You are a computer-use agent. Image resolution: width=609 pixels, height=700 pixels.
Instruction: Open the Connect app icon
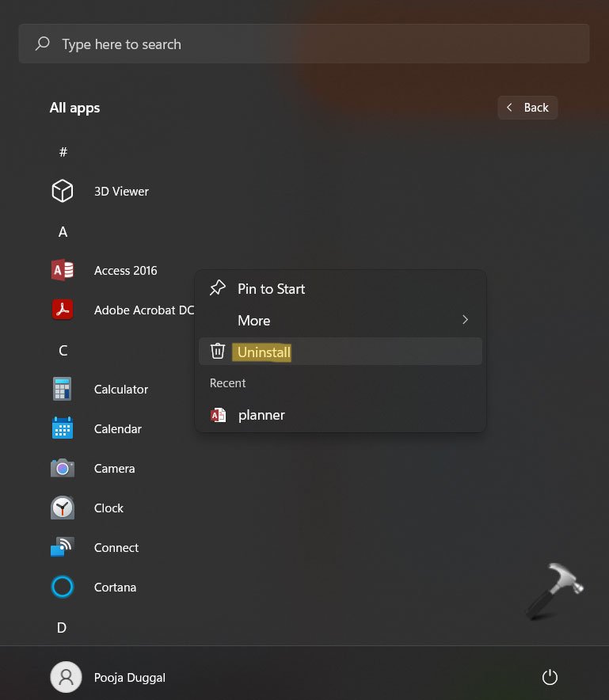(62, 547)
